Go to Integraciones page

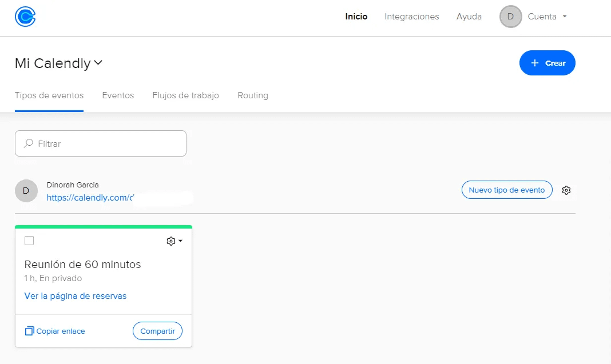[x=411, y=17]
